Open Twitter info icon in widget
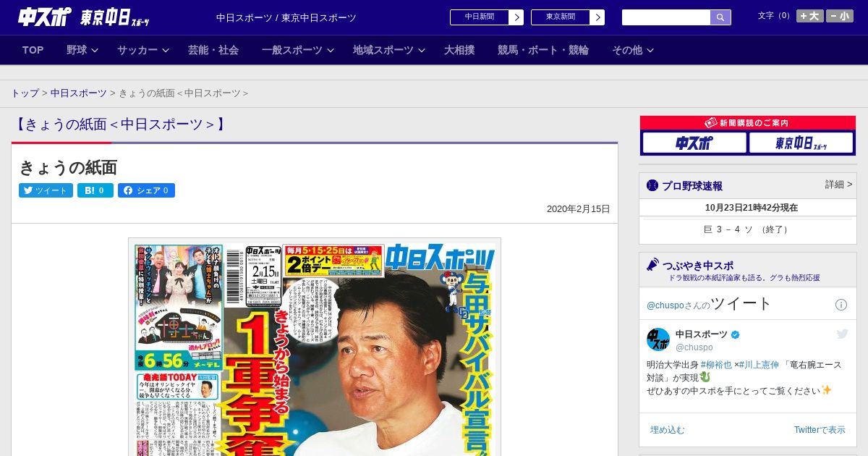868x456 pixels. [841, 305]
